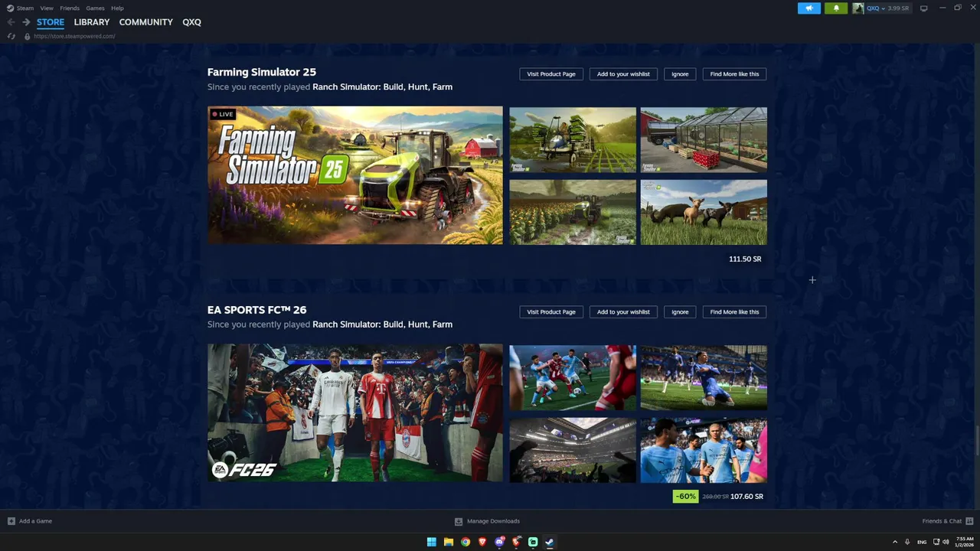The width and height of the screenshot is (980, 551).
Task: Open the EA SPORTS FC 26 title link
Action: pos(256,310)
